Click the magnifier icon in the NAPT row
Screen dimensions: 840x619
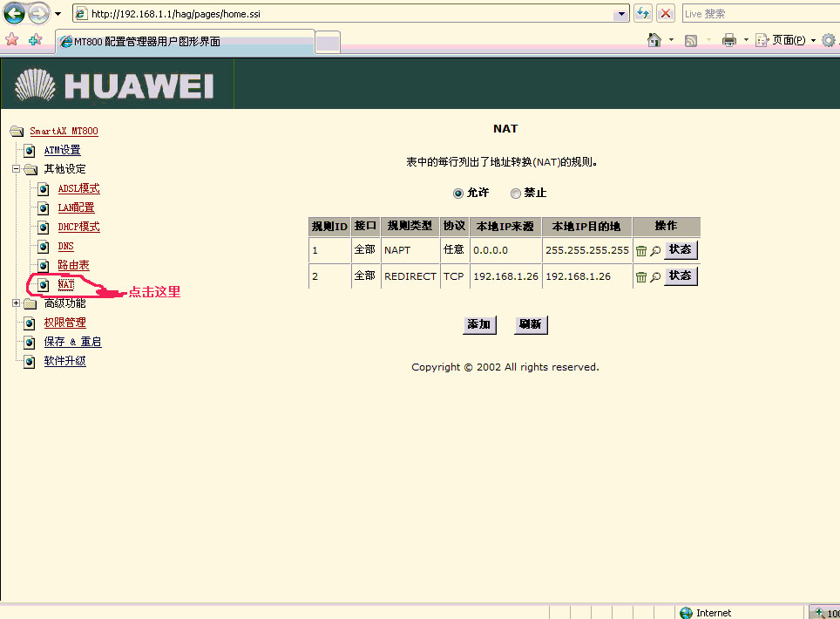655,251
